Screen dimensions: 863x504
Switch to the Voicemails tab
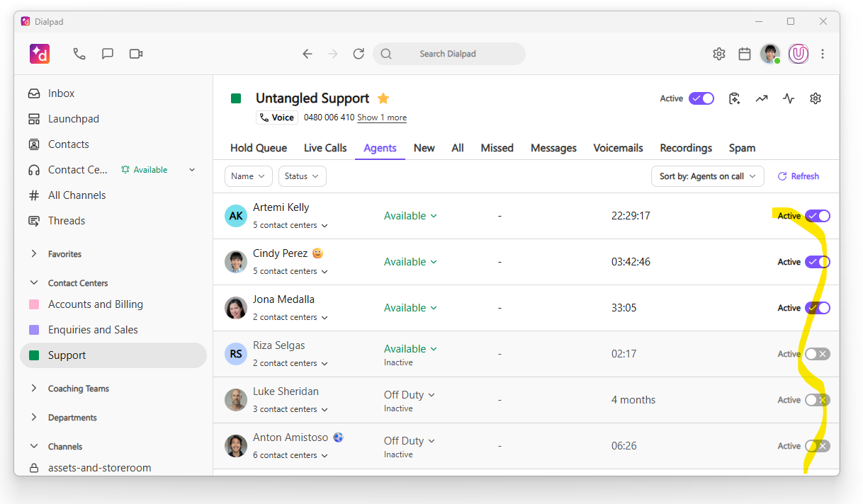(x=619, y=148)
